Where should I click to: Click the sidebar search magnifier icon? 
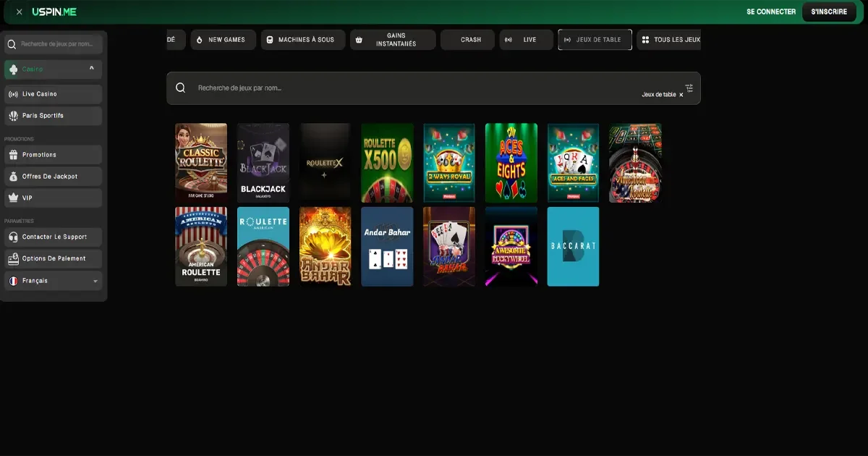click(12, 44)
